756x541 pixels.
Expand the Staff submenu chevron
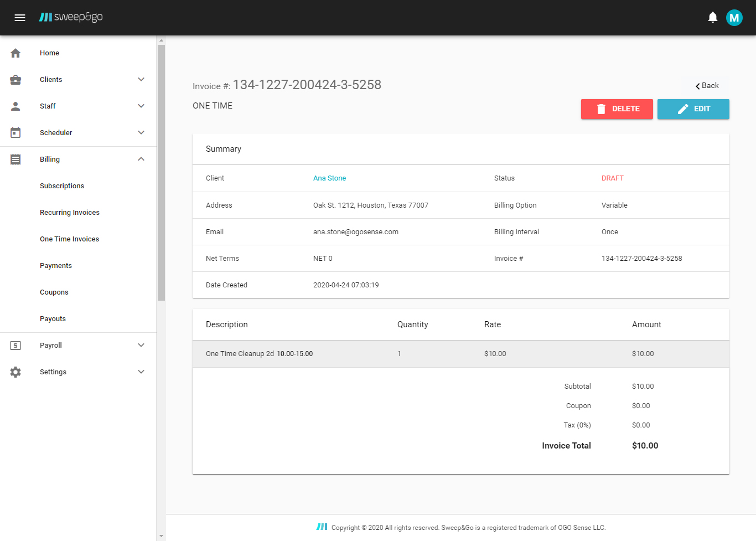[141, 106]
